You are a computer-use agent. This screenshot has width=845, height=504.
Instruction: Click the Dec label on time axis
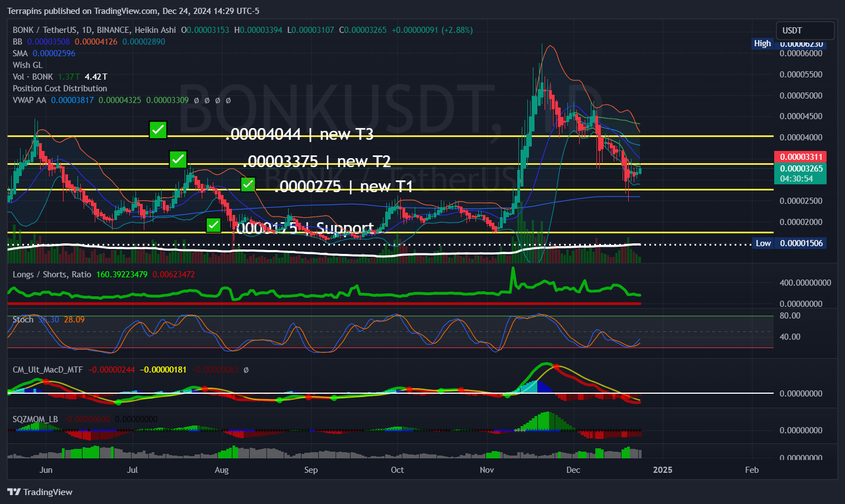(x=574, y=470)
